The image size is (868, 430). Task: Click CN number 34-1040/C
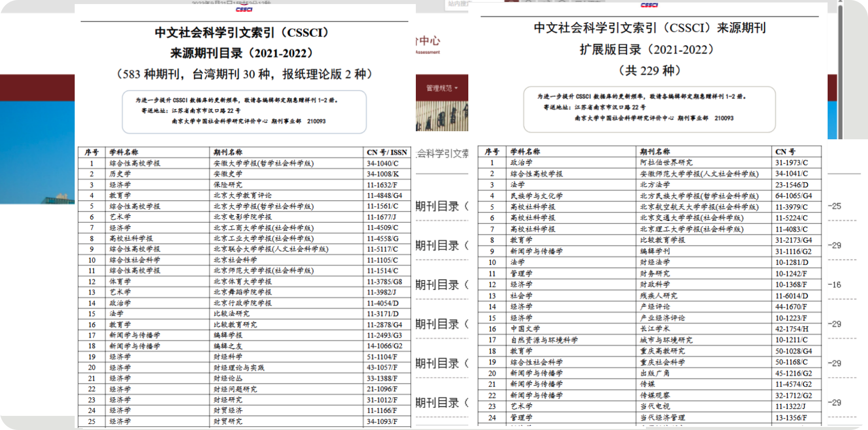pos(383,164)
